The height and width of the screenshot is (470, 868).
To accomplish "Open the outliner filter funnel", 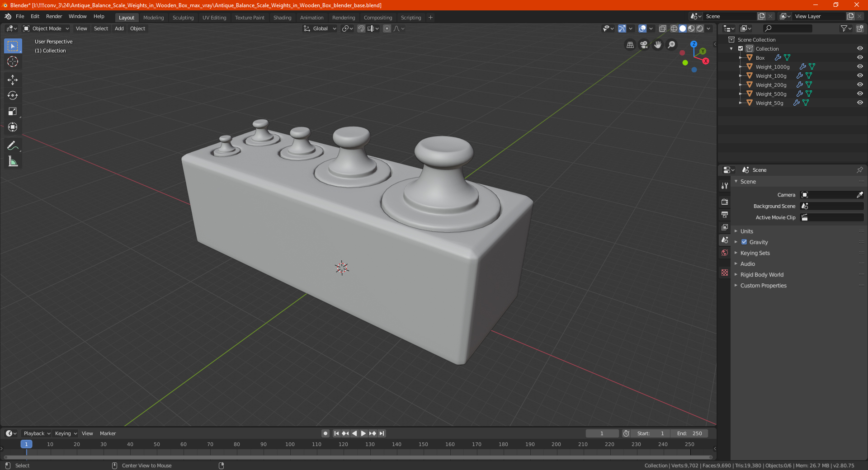I will point(844,28).
